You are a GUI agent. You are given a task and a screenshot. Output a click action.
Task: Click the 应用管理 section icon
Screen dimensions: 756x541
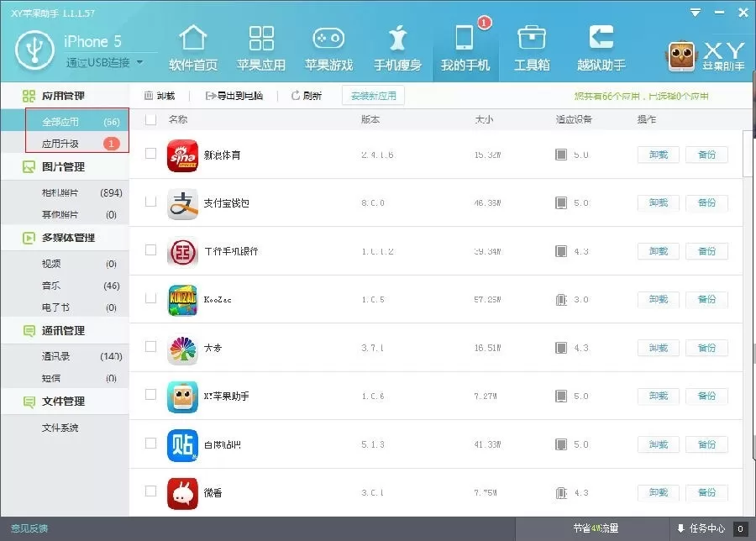click(29, 96)
